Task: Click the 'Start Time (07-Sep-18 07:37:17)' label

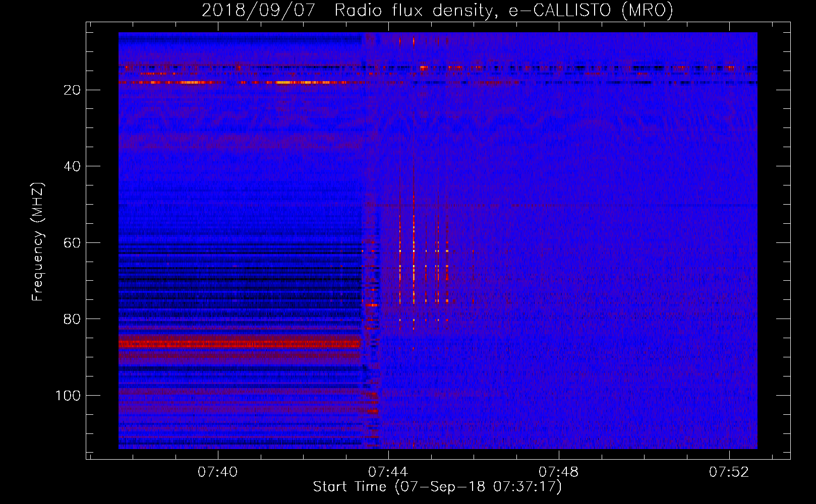Action: (437, 487)
